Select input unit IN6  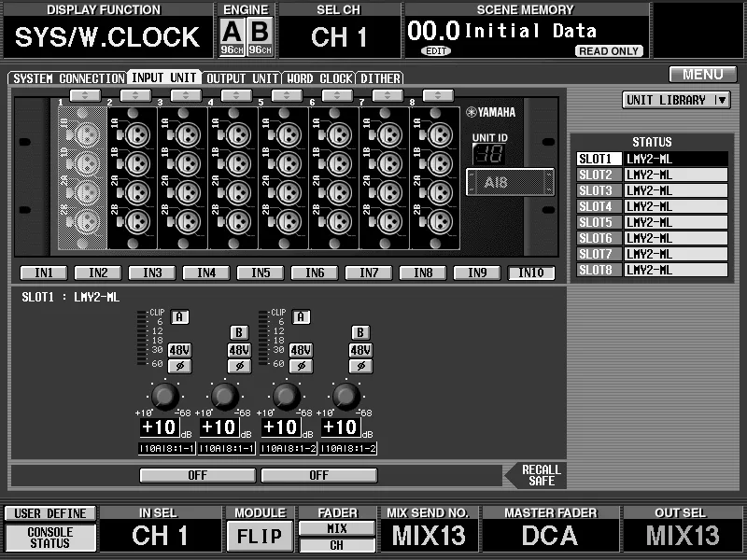[315, 273]
